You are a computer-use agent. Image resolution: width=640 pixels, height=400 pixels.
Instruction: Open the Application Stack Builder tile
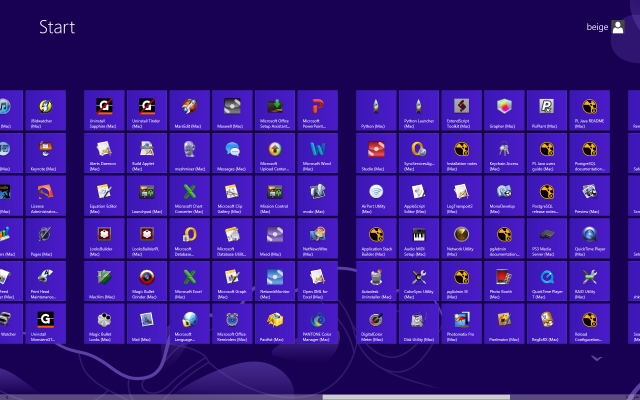[x=376, y=238]
